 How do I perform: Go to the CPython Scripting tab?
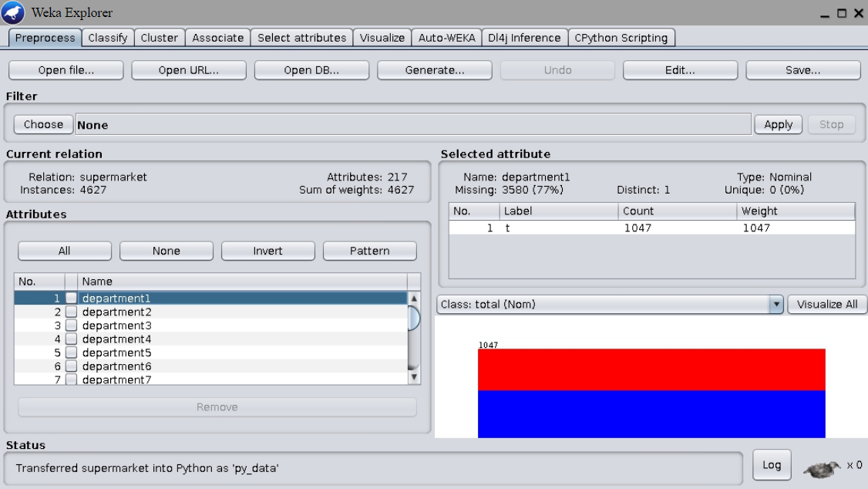621,38
